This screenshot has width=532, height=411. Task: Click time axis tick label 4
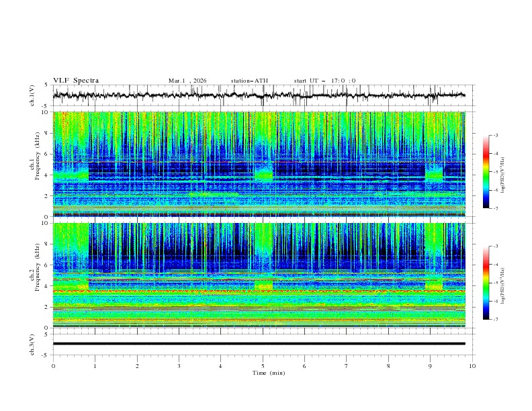[220, 366]
